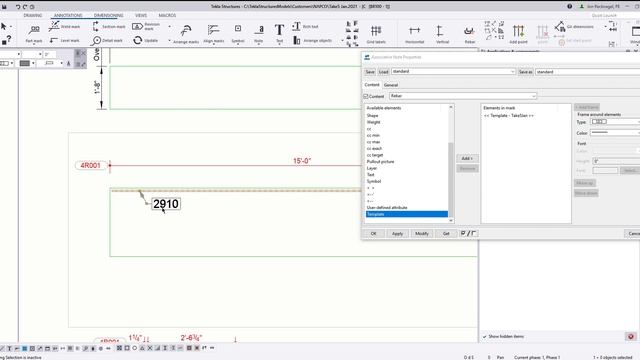This screenshot has height=360, width=640.
Task: Switch to the DIMENSIONING ribbon tab
Action: [x=109, y=16]
